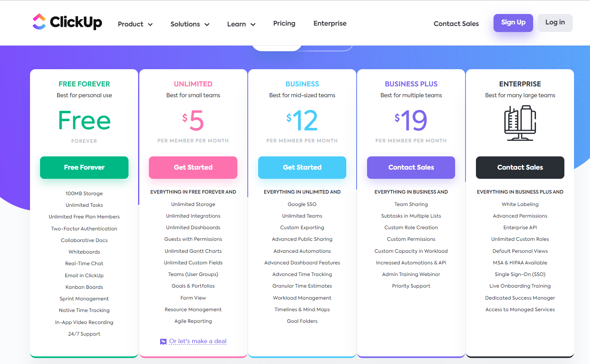Open the Pricing page in the nav bar
The width and height of the screenshot is (590, 364).
coord(284,23)
